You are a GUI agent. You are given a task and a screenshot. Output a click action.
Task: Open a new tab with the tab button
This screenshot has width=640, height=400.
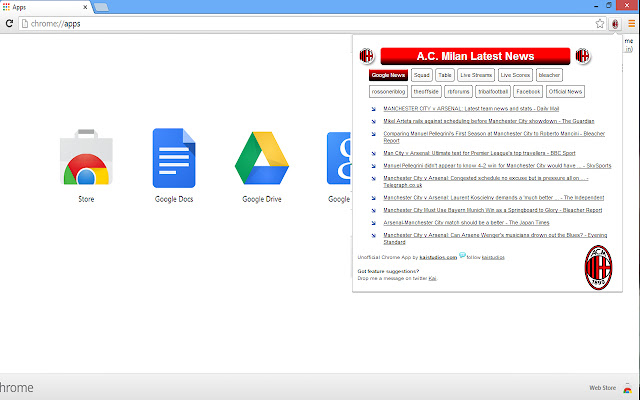pos(101,7)
